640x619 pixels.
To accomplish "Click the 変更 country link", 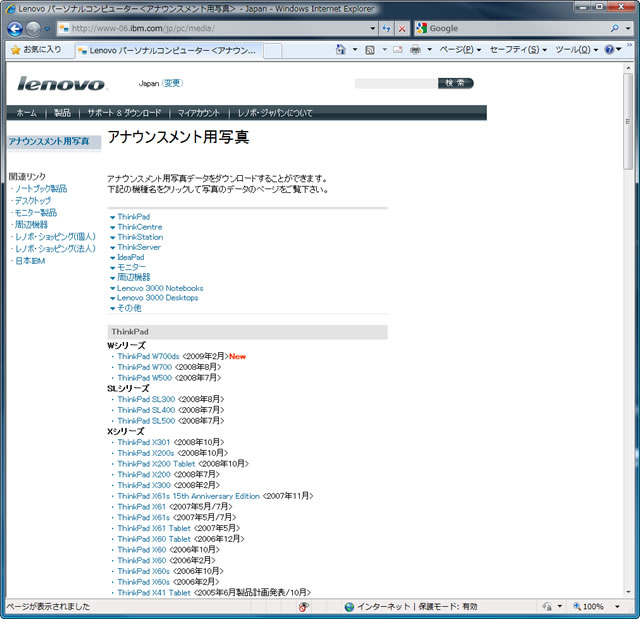I will pyautogui.click(x=172, y=83).
